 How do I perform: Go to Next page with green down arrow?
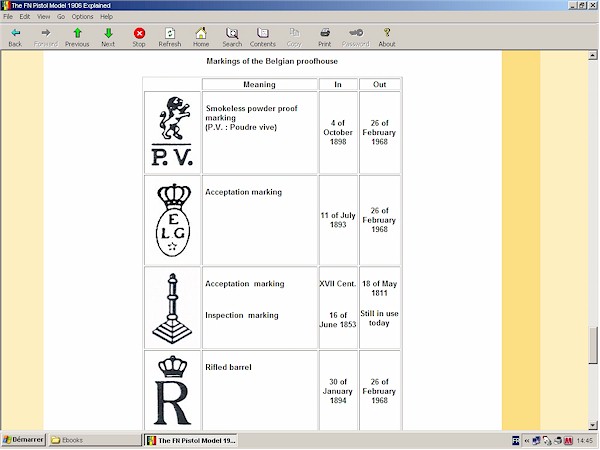pyautogui.click(x=108, y=33)
